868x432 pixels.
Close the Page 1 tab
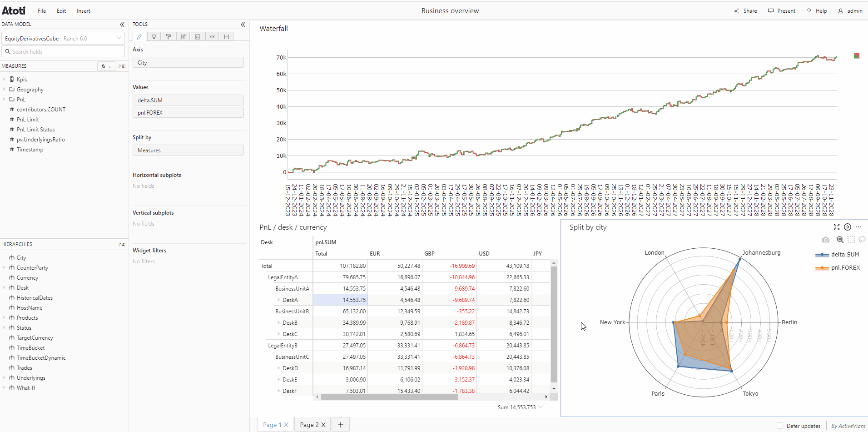[x=286, y=425]
